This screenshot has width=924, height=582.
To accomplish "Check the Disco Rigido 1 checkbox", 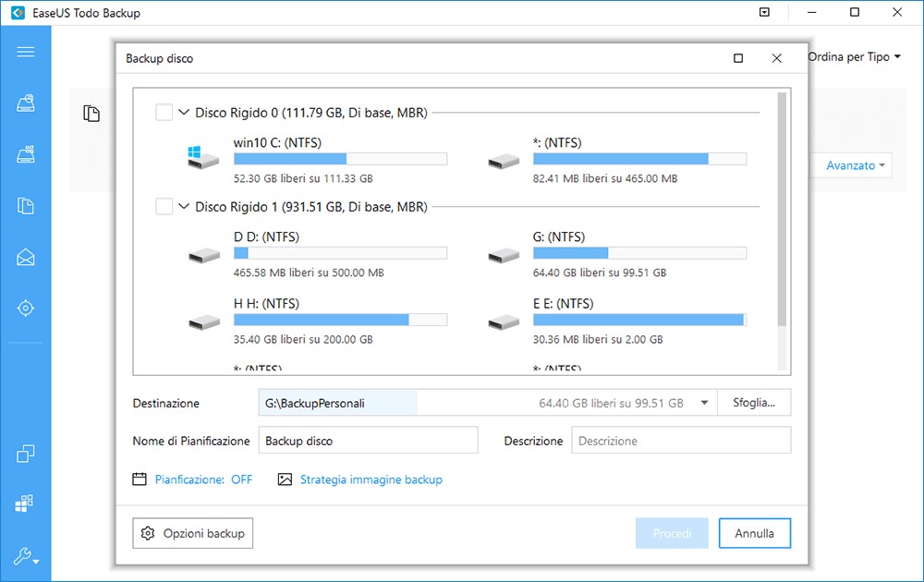I will [164, 206].
